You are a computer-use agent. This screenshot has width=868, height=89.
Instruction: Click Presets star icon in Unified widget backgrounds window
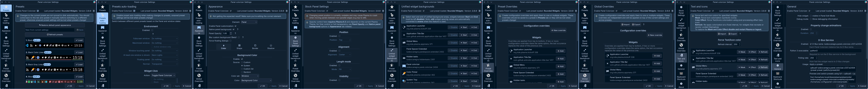click(392, 7)
